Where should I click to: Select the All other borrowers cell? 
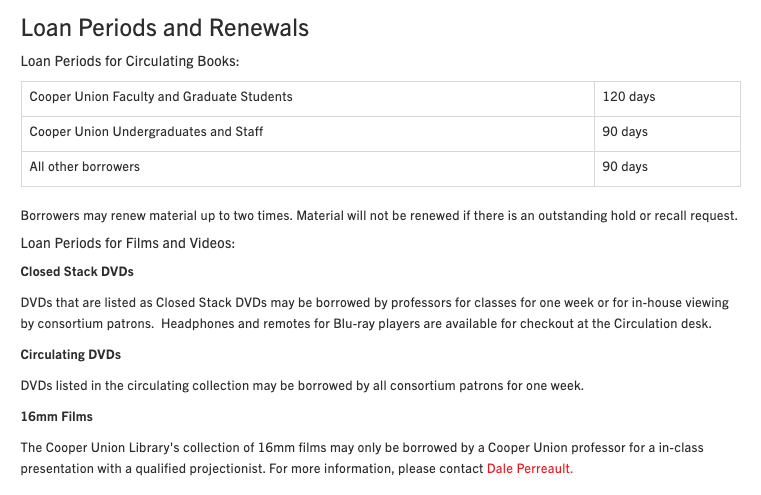(x=308, y=168)
